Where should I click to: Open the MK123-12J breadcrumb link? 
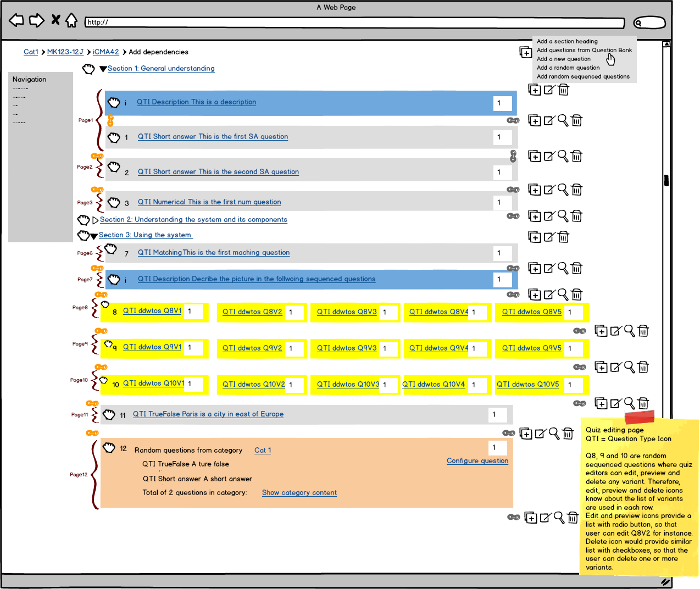(65, 52)
